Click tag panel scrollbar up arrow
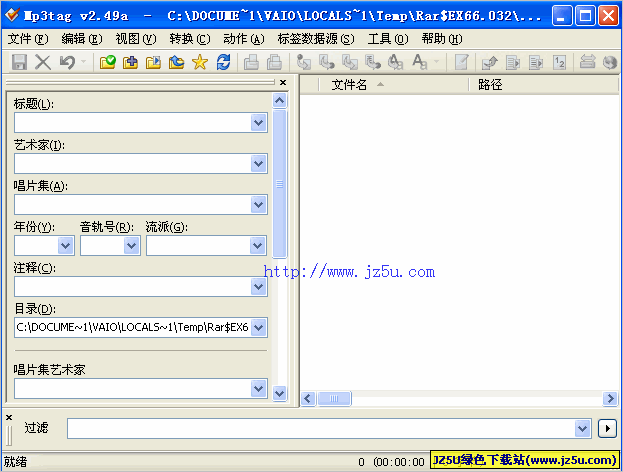This screenshot has height=472, width=623. pyautogui.click(x=280, y=101)
